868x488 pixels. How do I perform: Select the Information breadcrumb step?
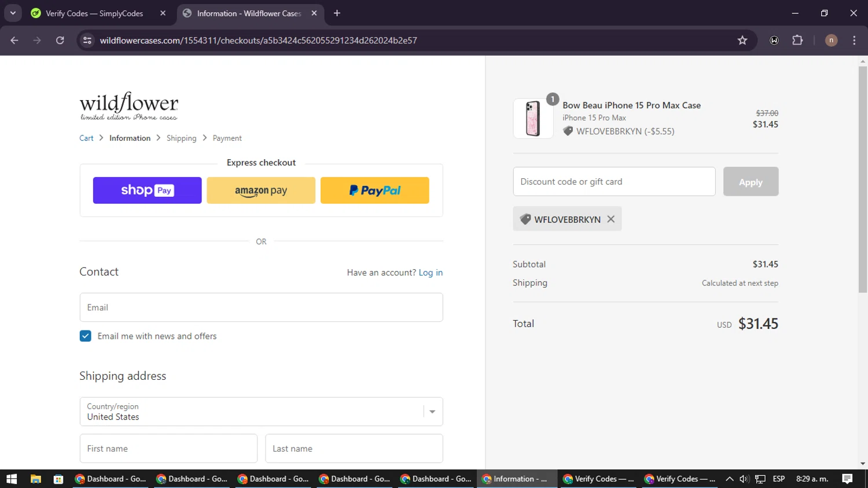click(x=130, y=138)
